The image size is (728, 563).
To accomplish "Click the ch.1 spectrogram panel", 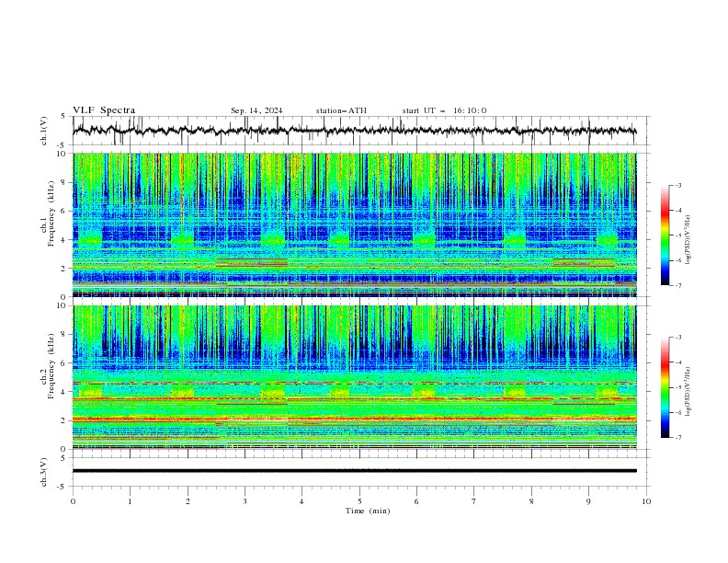I will tap(355, 224).
